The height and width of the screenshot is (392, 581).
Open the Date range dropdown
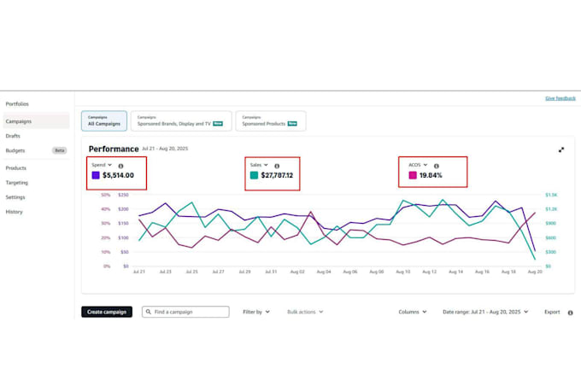tap(485, 312)
